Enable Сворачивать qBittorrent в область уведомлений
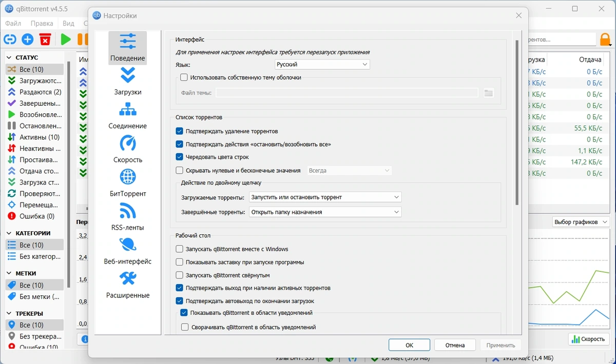This screenshot has height=364, width=616. 185,327
